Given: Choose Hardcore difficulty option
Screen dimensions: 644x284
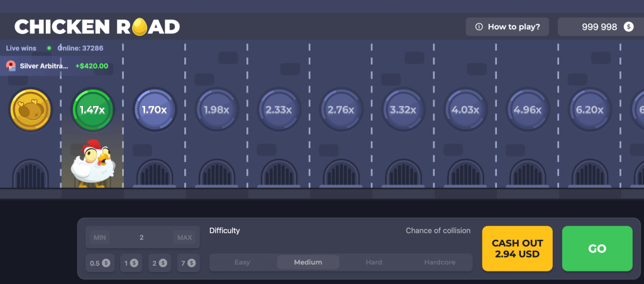Looking at the screenshot, I should pos(440,263).
